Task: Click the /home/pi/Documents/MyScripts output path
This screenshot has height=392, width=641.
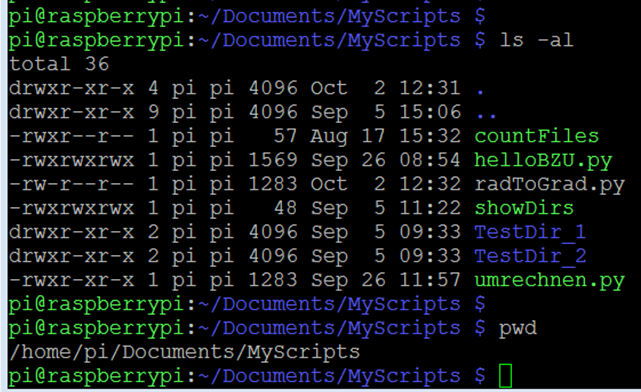Action: pyautogui.click(x=184, y=352)
